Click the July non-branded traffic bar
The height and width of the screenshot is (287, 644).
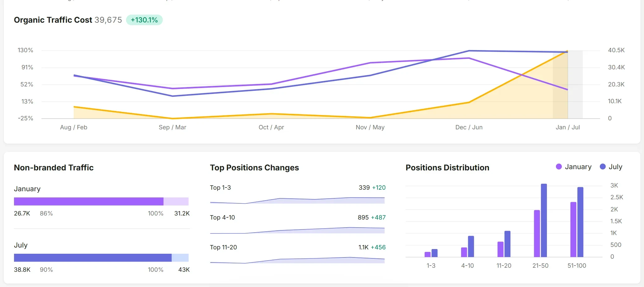[x=101, y=258]
